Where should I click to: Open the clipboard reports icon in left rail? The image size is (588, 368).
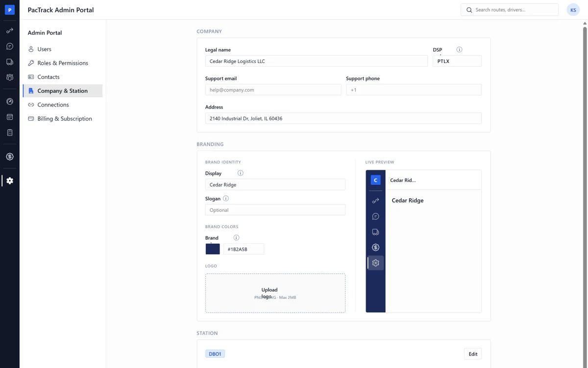[x=10, y=132]
